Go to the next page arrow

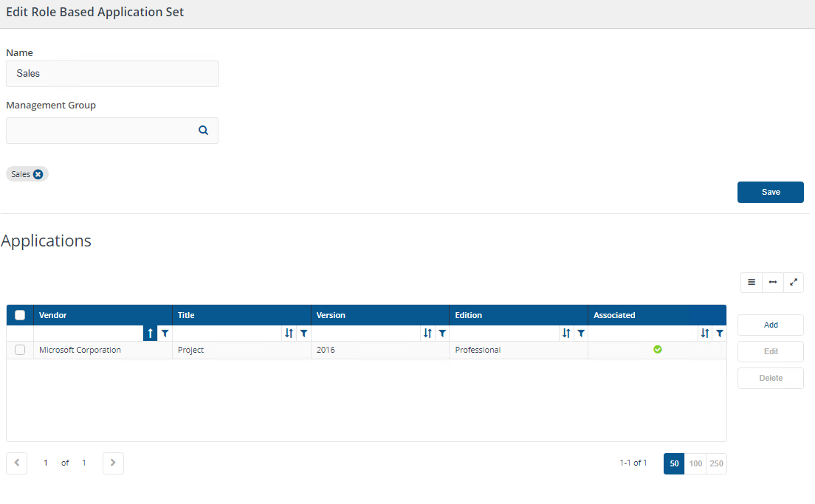(x=113, y=463)
